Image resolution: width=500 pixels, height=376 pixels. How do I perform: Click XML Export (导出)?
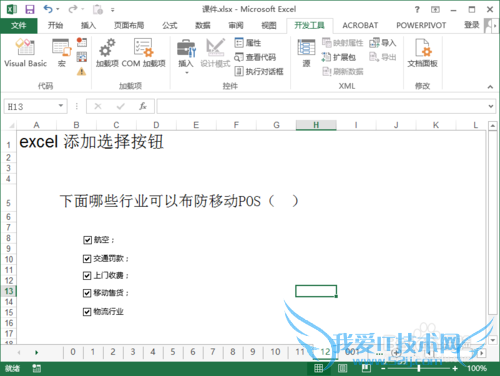383,57
